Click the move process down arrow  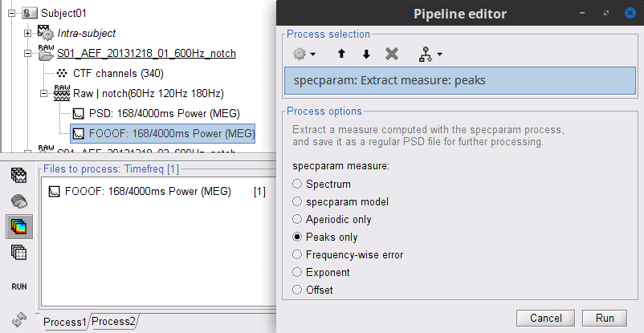[x=366, y=54]
